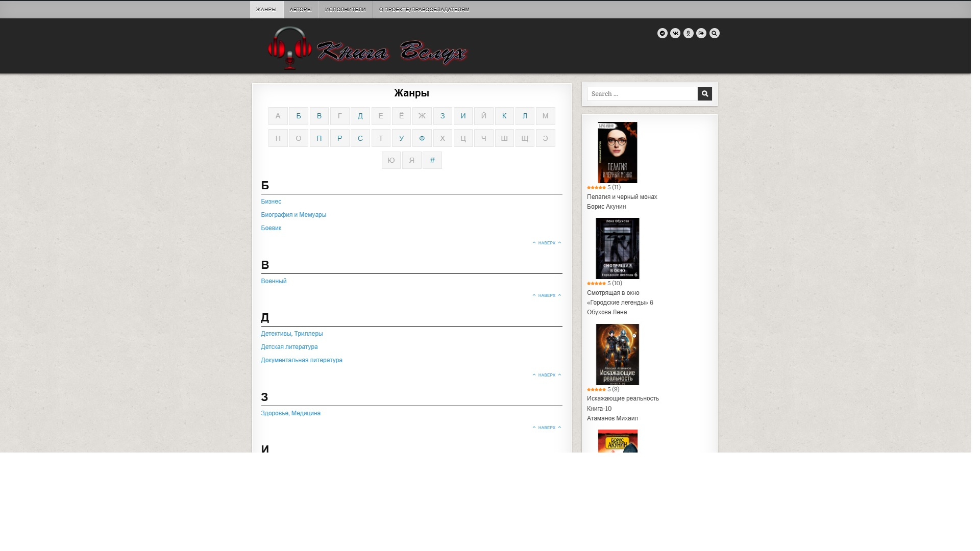Open the Odnoklassniki social icon
The width and height of the screenshot is (980, 551).
click(x=689, y=33)
